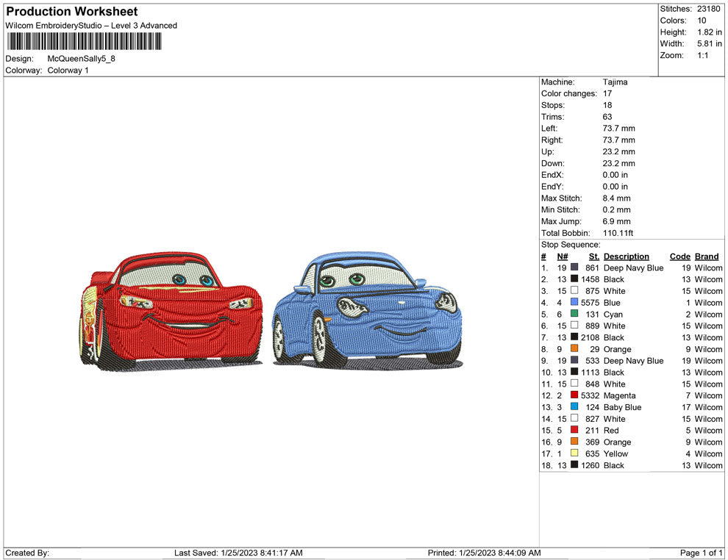The width and height of the screenshot is (728, 560).
Task: Pick the Orange swatch in stop 8
Action: coord(574,349)
